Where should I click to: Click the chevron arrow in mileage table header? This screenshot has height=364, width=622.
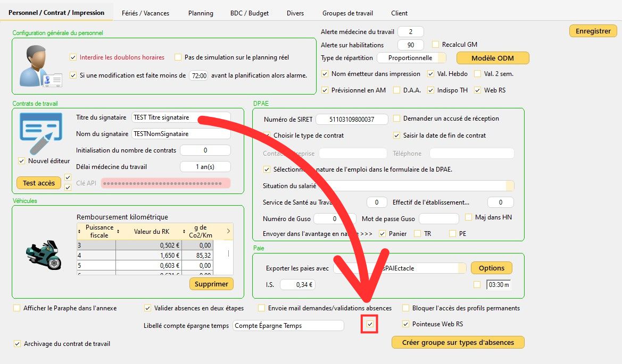coord(228,231)
